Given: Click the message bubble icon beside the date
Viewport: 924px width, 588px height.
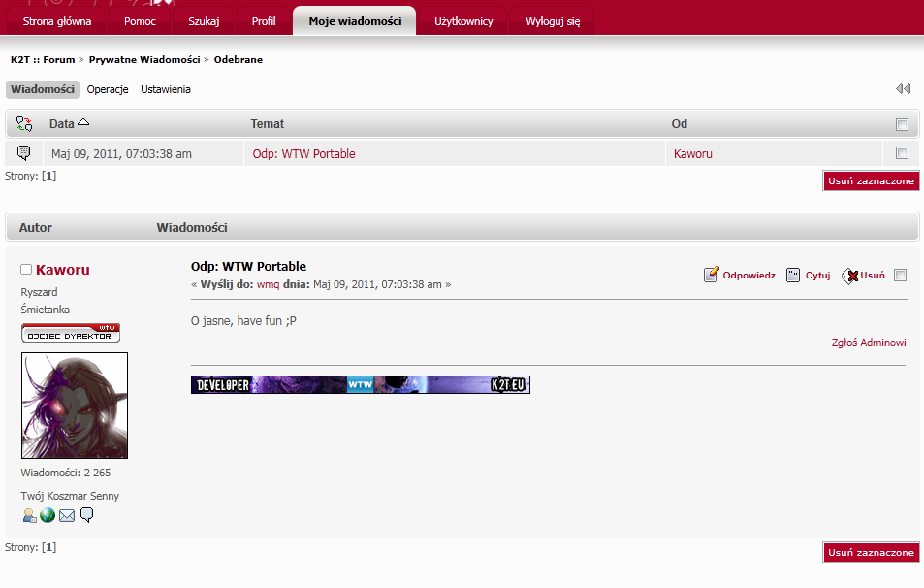Looking at the screenshot, I should 24,153.
